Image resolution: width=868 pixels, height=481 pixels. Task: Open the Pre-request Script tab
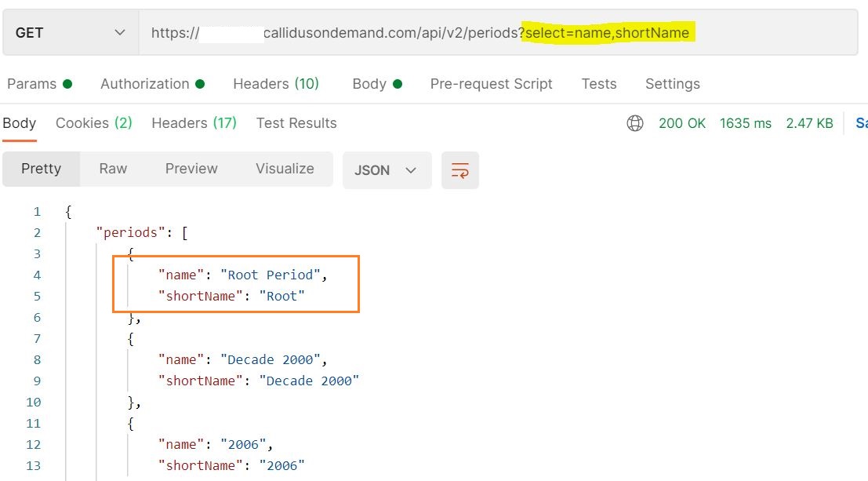[x=491, y=84]
